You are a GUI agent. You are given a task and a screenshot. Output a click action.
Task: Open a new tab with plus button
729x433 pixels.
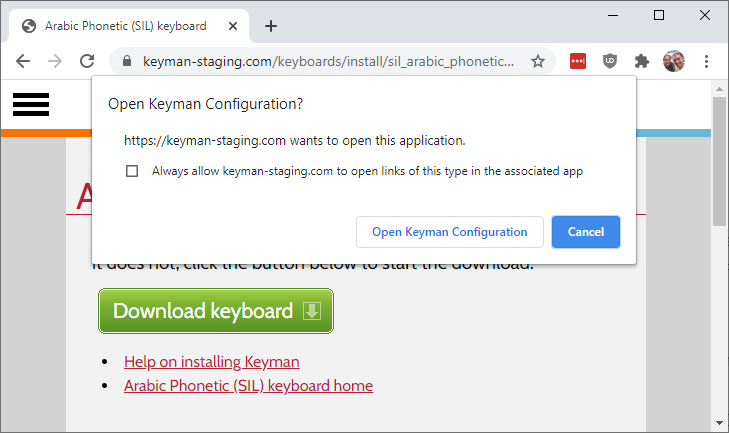pyautogui.click(x=271, y=26)
